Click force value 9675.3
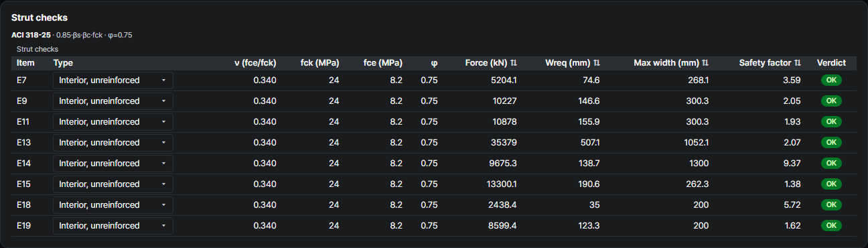 pyautogui.click(x=504, y=164)
